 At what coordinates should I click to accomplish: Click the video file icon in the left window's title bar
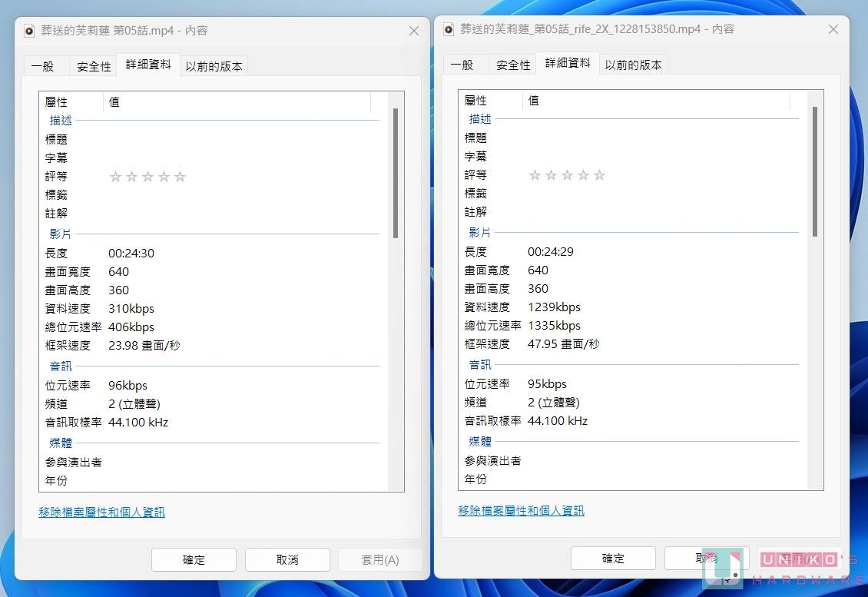[x=29, y=31]
